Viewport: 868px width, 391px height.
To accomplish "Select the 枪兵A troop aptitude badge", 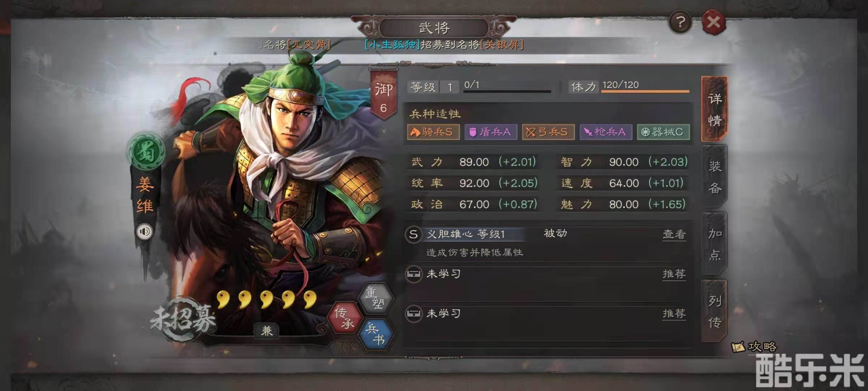I will point(606,132).
